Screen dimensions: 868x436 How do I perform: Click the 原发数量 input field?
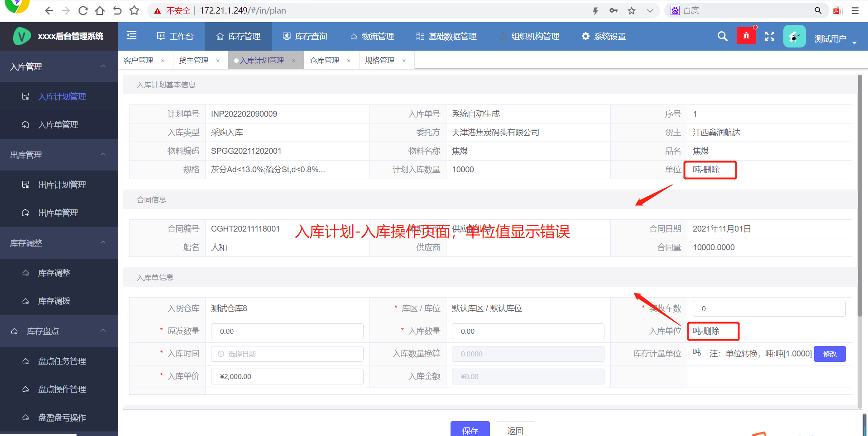click(x=287, y=331)
